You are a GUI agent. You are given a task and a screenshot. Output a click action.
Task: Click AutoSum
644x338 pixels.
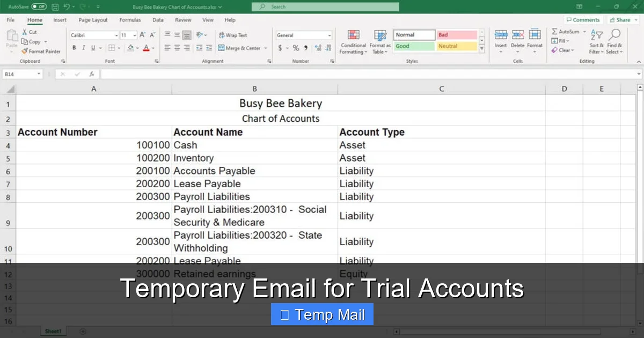(565, 32)
